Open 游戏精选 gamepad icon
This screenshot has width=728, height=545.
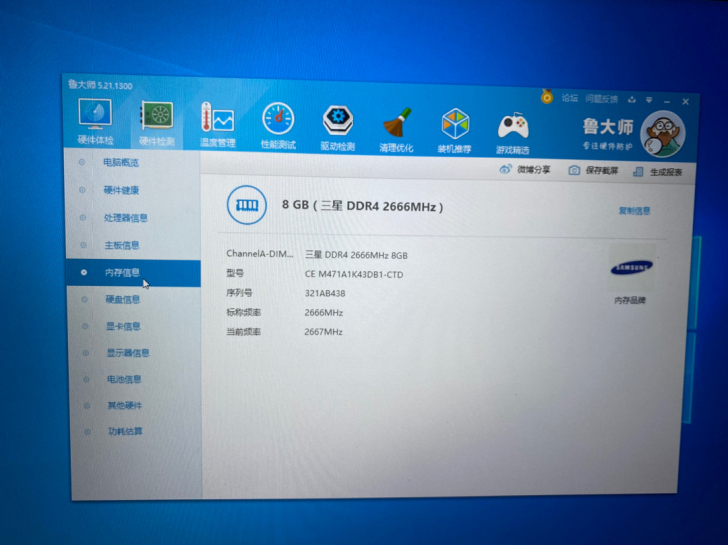[x=513, y=132]
